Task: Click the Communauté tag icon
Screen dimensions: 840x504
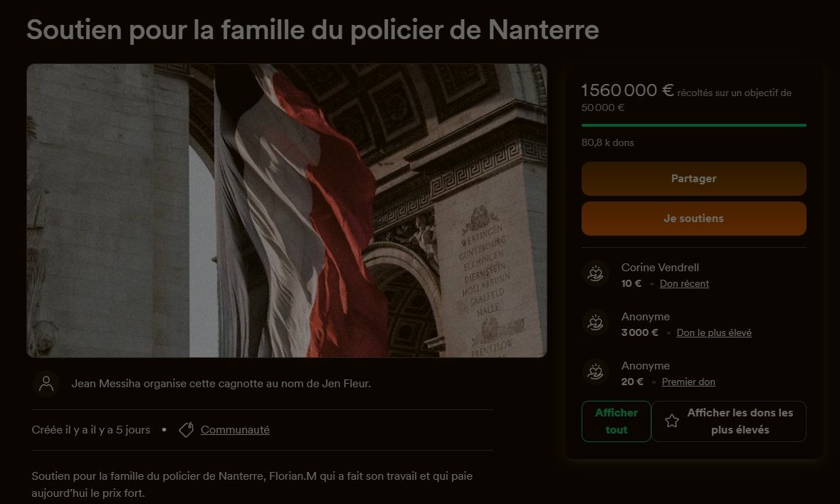Action: click(186, 429)
